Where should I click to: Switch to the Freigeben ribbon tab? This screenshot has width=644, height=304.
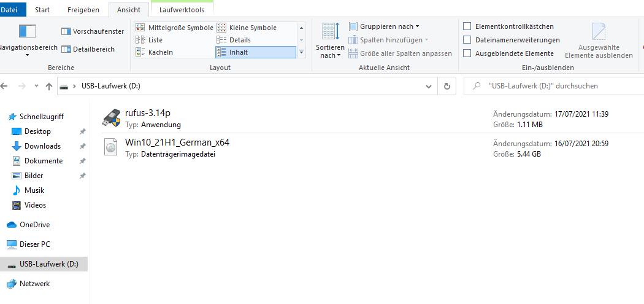coord(83,10)
